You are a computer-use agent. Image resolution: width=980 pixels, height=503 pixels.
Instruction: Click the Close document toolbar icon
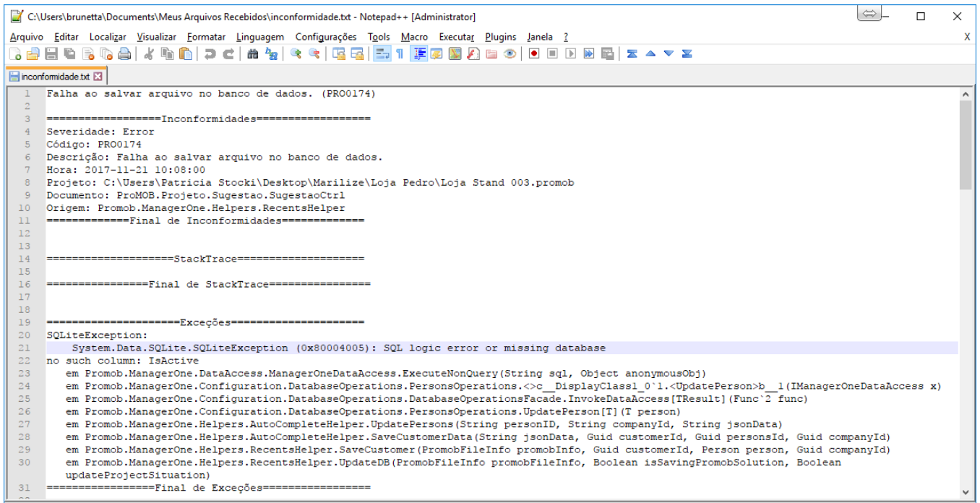coord(87,53)
